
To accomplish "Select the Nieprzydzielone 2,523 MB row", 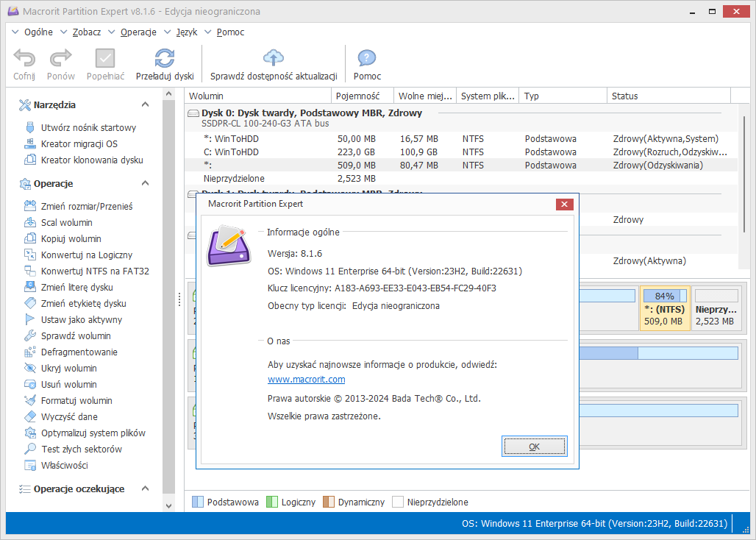I will tap(461, 178).
